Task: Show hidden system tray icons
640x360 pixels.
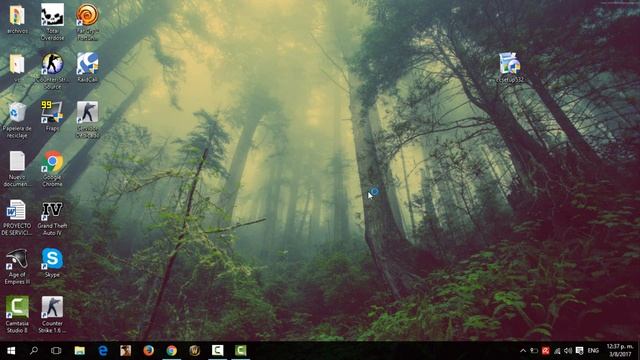Action: pyautogui.click(x=523, y=351)
